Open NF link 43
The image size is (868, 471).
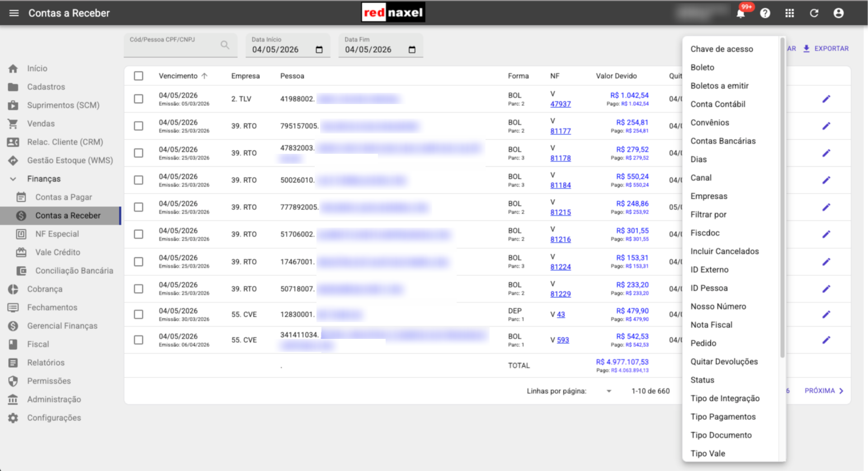pos(561,314)
